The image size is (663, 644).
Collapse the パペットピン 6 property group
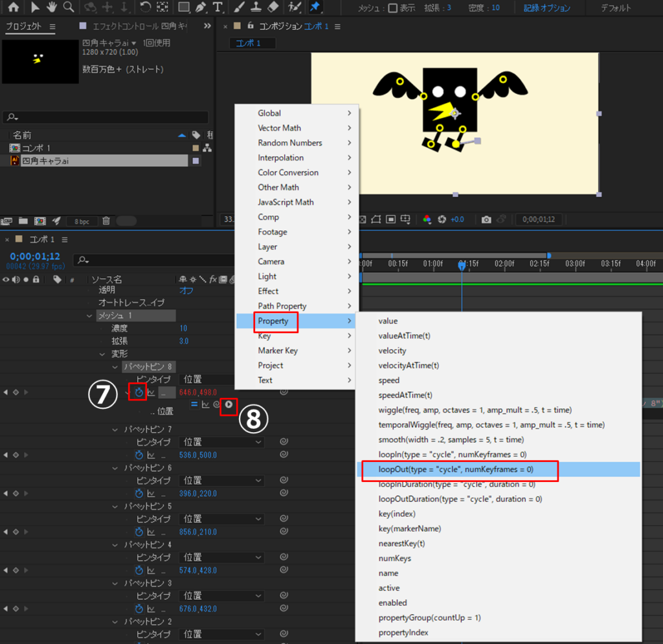(x=115, y=468)
